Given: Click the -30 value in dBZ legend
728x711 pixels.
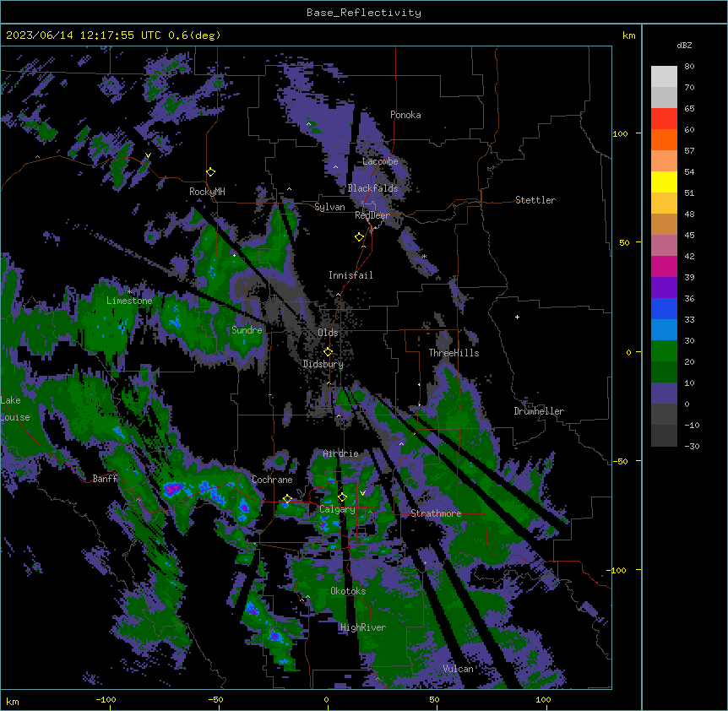Looking at the screenshot, I should tap(692, 447).
